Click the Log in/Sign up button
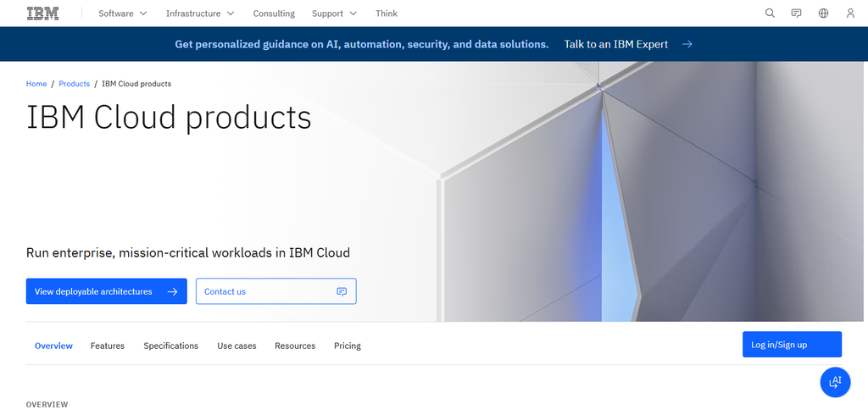 tap(792, 344)
